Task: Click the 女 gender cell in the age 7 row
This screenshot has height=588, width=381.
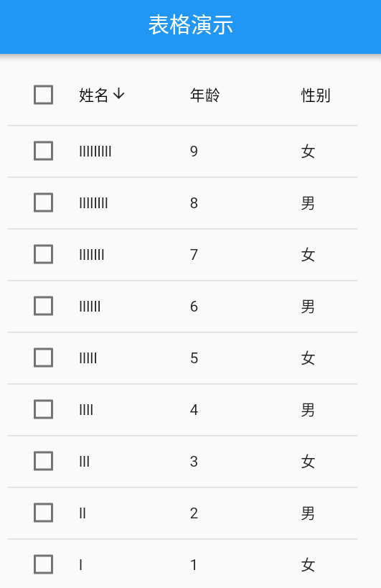Action: [308, 255]
